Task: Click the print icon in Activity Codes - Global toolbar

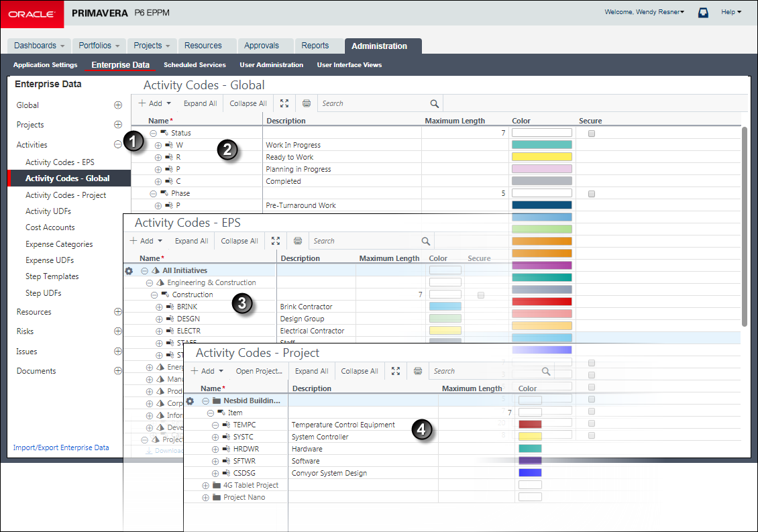Action: click(x=307, y=103)
